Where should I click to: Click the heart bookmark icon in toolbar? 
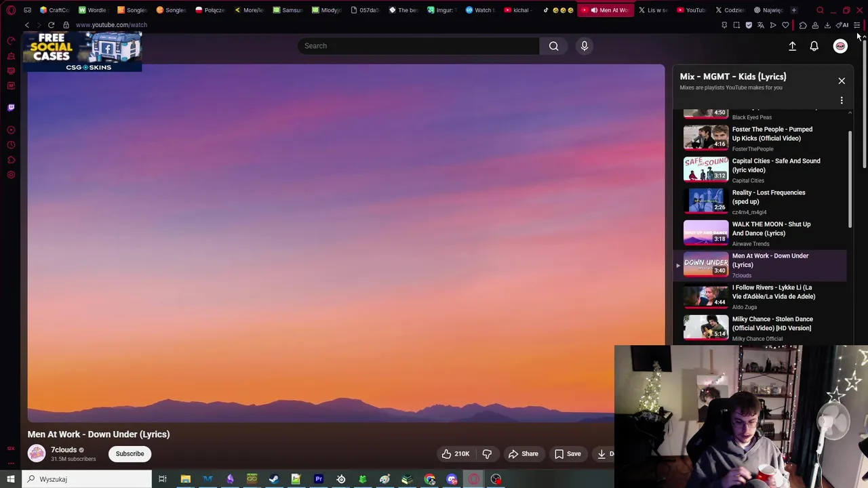pyautogui.click(x=785, y=25)
